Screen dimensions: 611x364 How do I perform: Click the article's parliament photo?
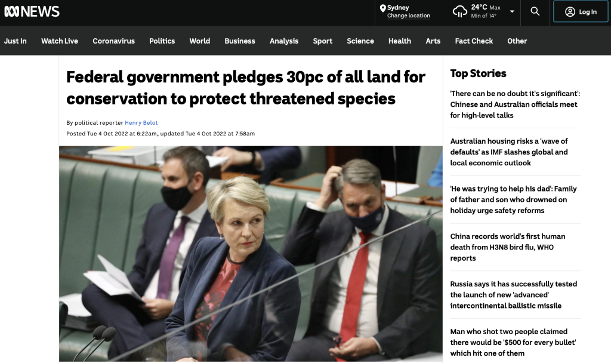tap(251, 254)
